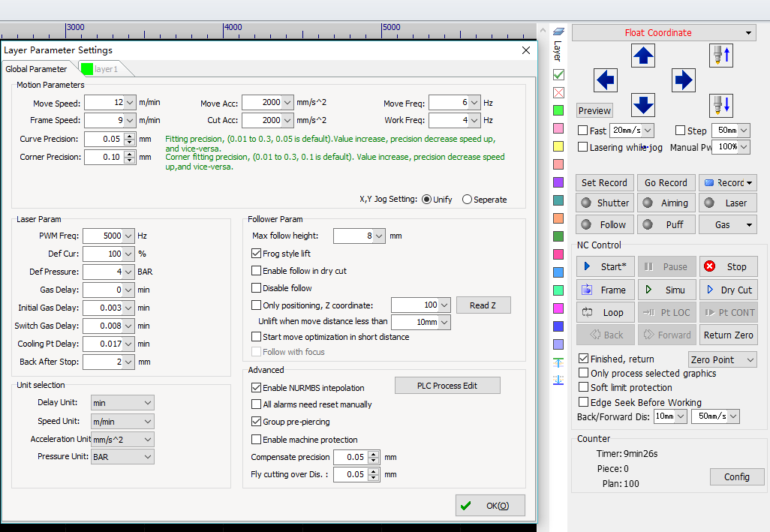Image resolution: width=770 pixels, height=532 pixels.
Task: Check Edge Seek Before Working
Action: (x=583, y=401)
